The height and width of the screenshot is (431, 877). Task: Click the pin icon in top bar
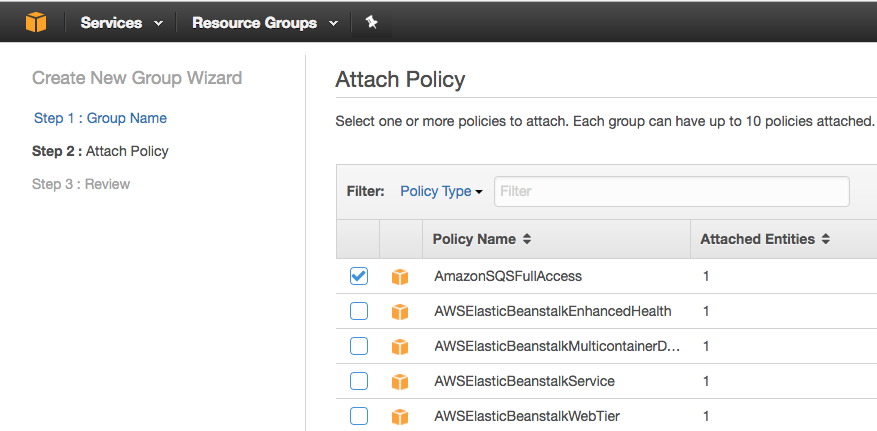[x=371, y=22]
